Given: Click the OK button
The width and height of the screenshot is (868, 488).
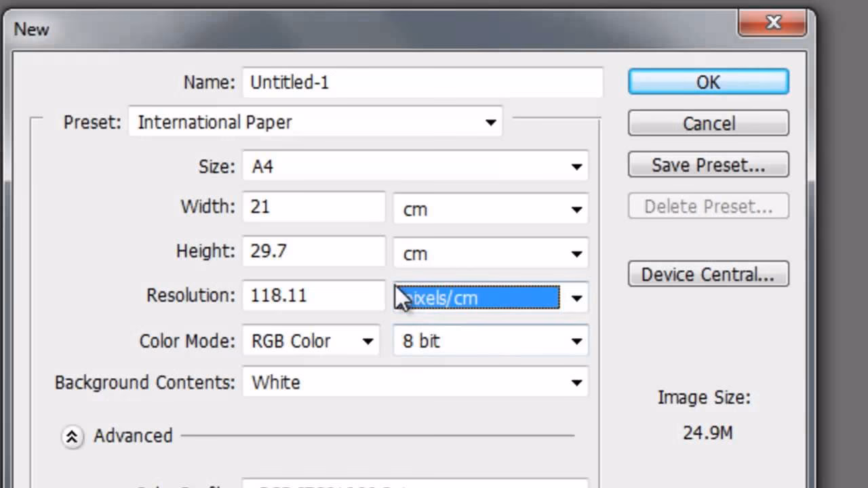Looking at the screenshot, I should (x=708, y=81).
